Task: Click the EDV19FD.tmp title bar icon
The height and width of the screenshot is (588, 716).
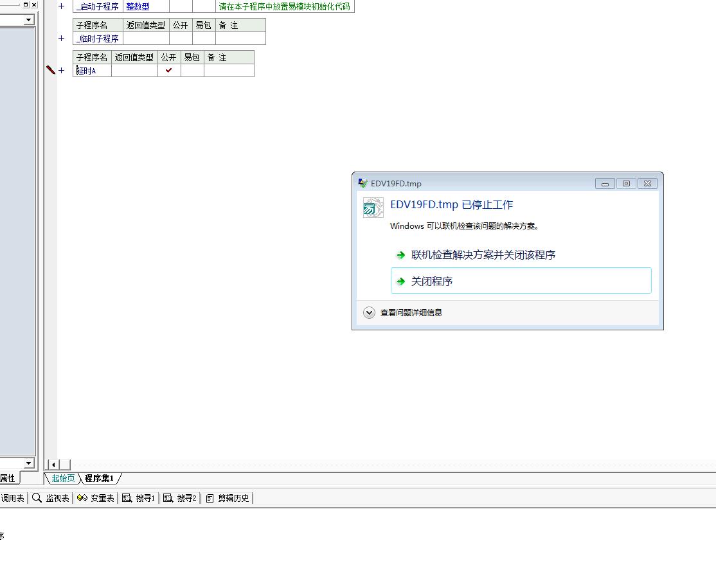Action: [362, 183]
